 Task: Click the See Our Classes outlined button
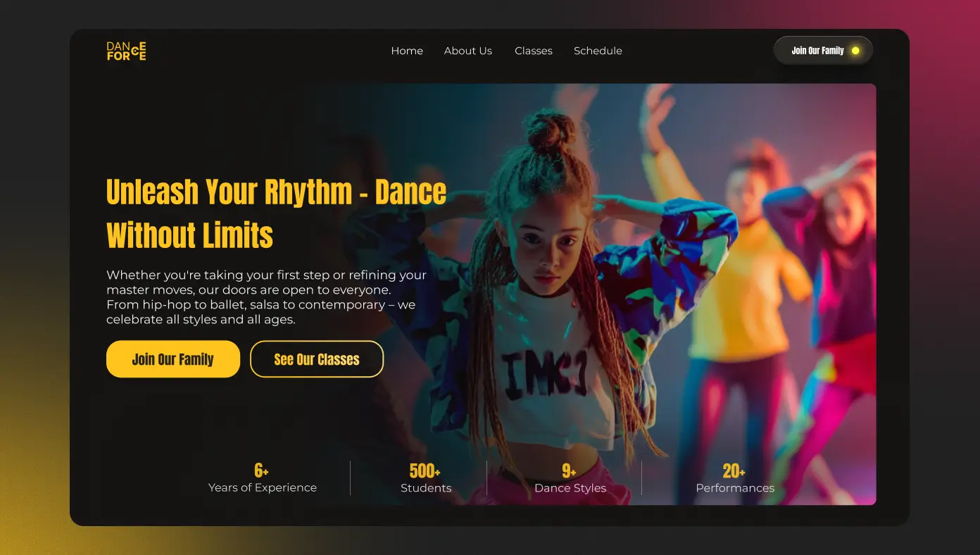pyautogui.click(x=317, y=359)
